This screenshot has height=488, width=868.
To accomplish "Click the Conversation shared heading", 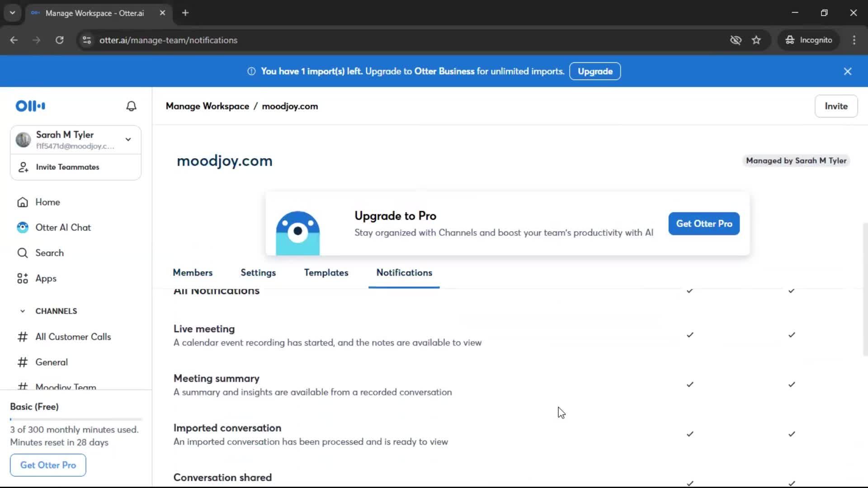I will [222, 478].
